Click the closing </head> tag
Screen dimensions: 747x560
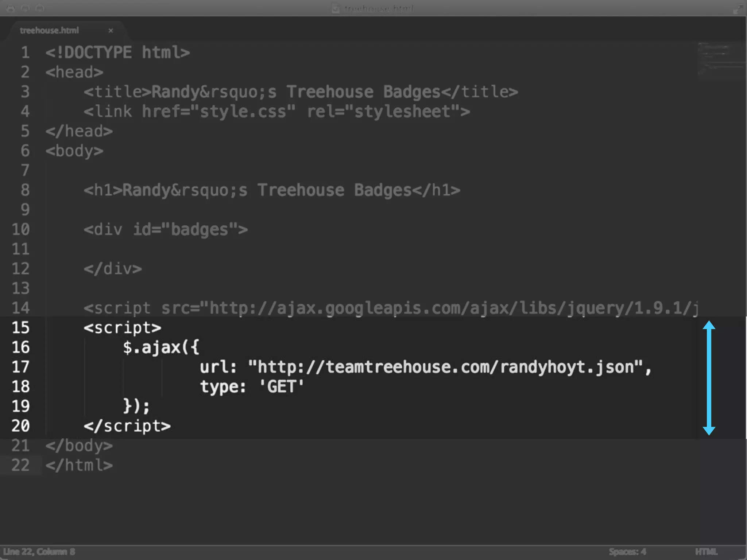click(x=79, y=131)
